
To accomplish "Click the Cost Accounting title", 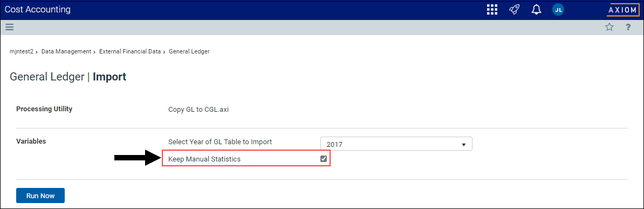I will click(x=37, y=9).
